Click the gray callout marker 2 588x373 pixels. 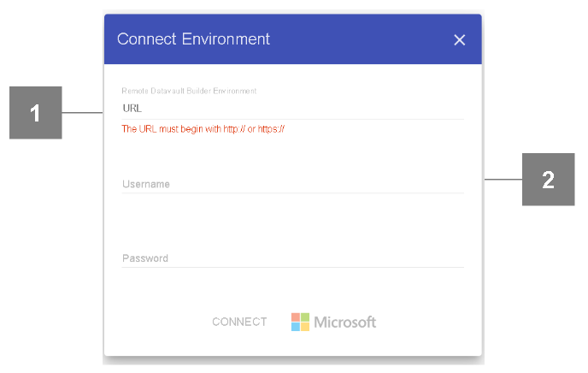point(548,180)
